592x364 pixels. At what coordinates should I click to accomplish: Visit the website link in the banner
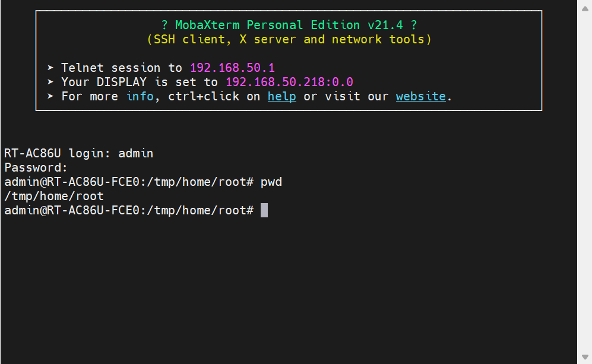[420, 96]
